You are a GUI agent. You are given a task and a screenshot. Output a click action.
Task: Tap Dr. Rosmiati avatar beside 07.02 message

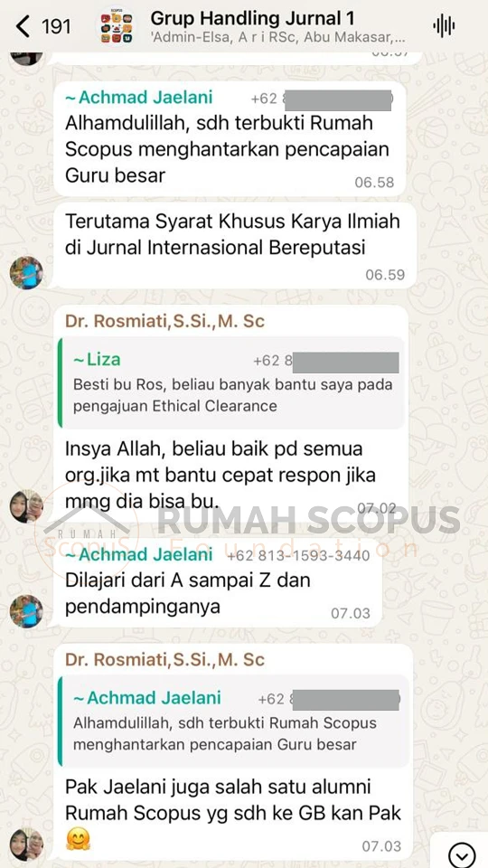(x=26, y=506)
